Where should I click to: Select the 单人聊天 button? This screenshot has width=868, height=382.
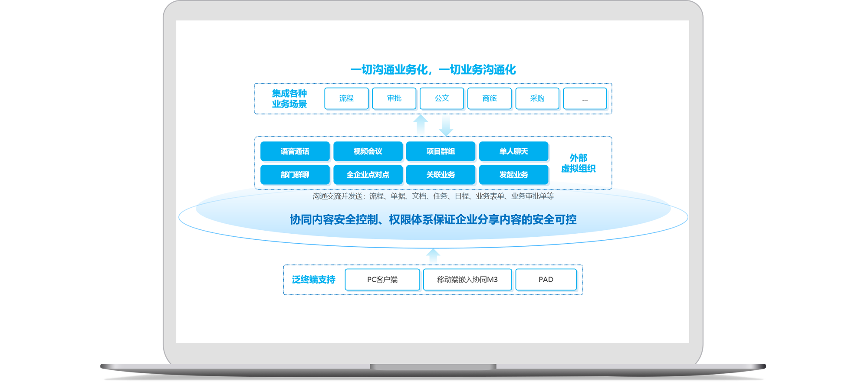point(513,151)
